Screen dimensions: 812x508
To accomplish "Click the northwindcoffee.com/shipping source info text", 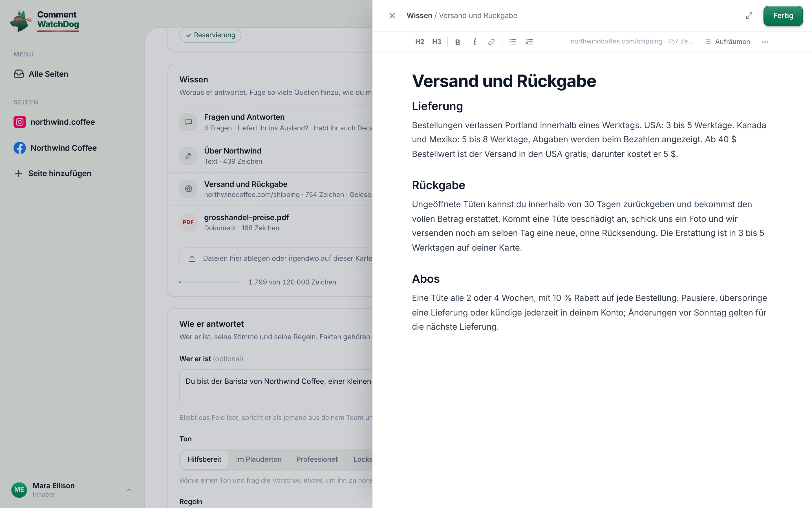I will click(632, 41).
